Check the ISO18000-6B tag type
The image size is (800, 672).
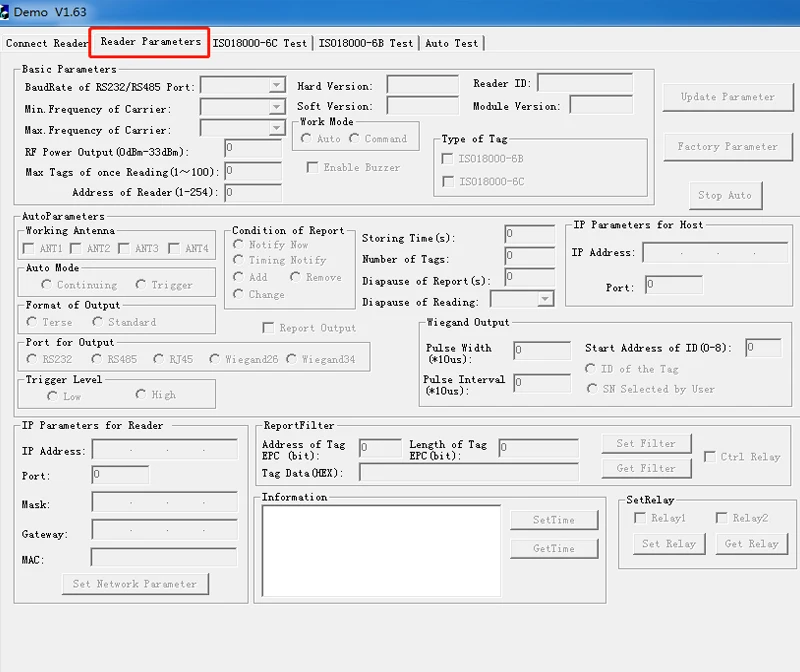(447, 159)
